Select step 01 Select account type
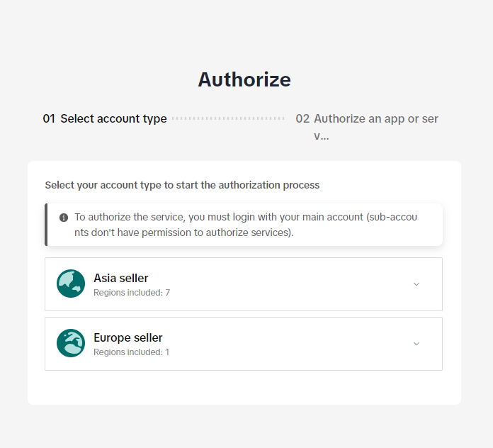 point(113,119)
